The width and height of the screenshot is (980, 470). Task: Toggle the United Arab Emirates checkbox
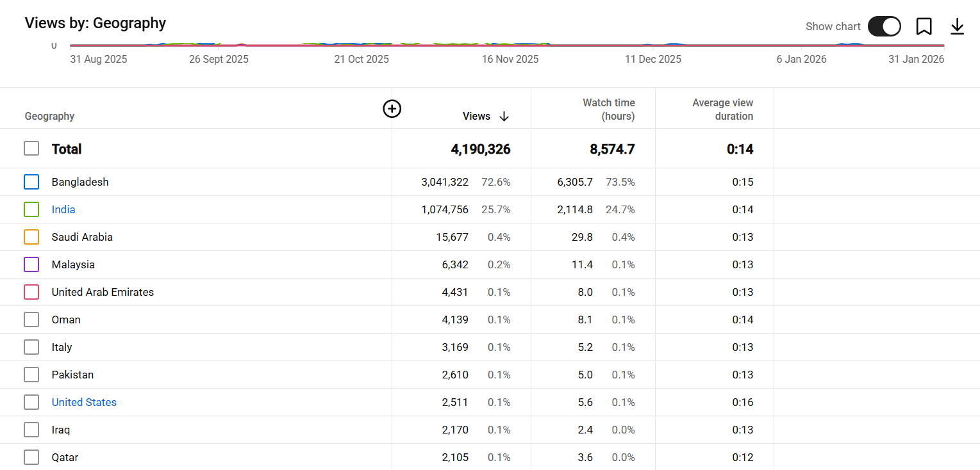[31, 292]
